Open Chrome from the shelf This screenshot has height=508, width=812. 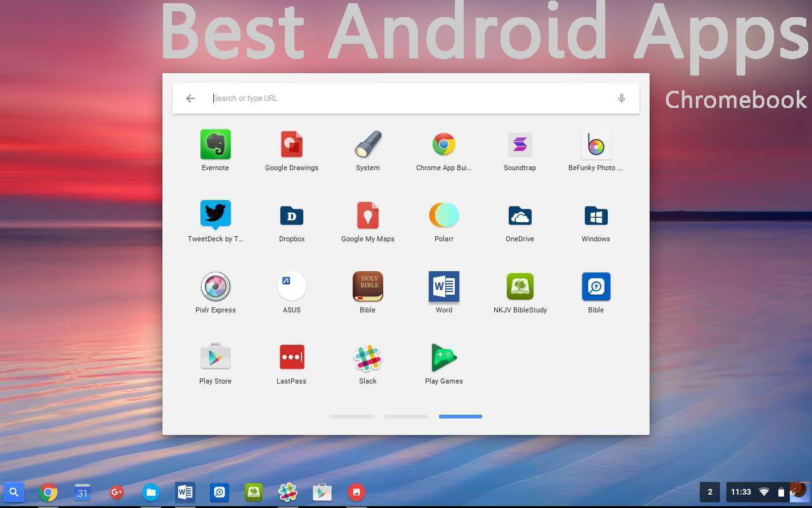[48, 492]
